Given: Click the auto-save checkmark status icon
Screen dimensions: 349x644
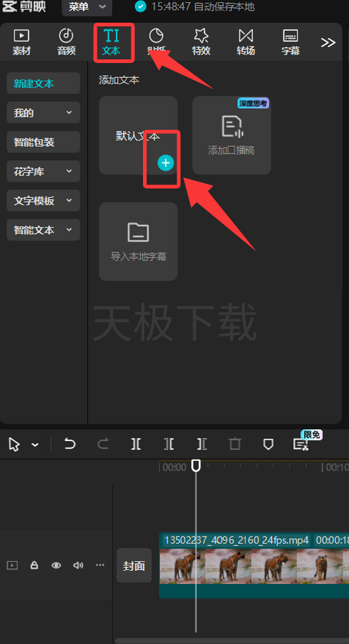Looking at the screenshot, I should pos(141,7).
